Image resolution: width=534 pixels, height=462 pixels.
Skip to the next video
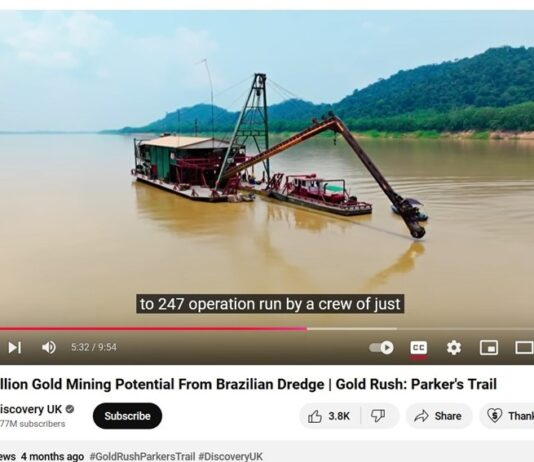coord(14,347)
